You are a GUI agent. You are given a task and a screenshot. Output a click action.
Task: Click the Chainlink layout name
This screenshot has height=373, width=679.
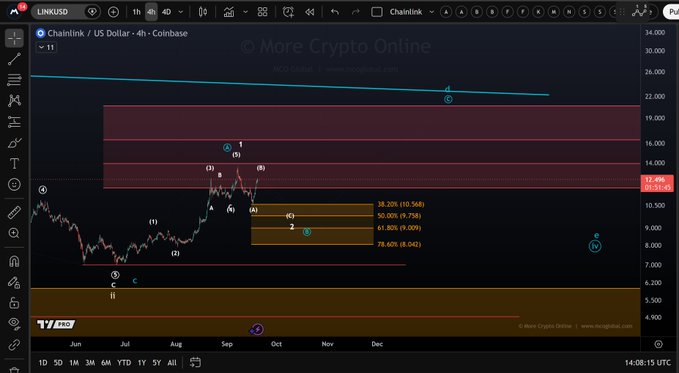(406, 12)
